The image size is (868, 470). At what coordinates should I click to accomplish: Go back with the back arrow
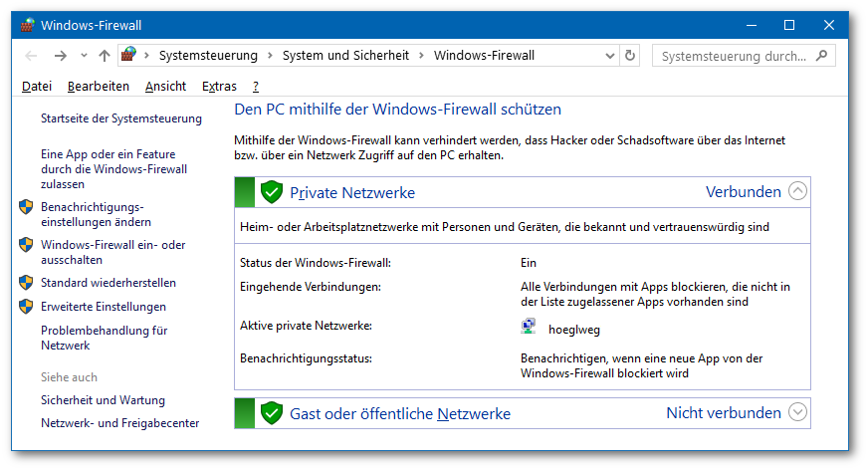[32, 56]
